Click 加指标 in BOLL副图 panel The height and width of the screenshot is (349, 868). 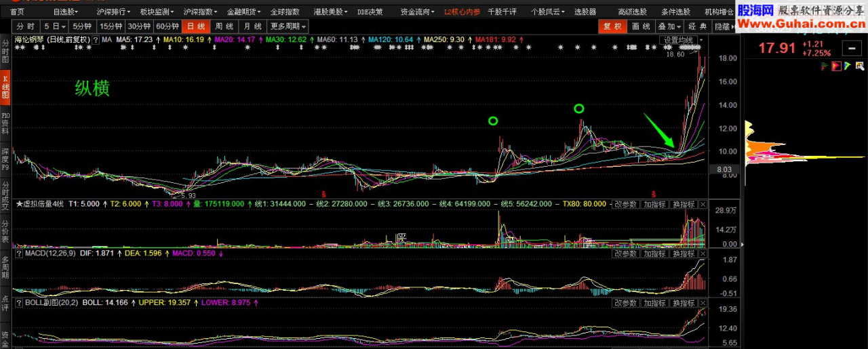(x=654, y=302)
